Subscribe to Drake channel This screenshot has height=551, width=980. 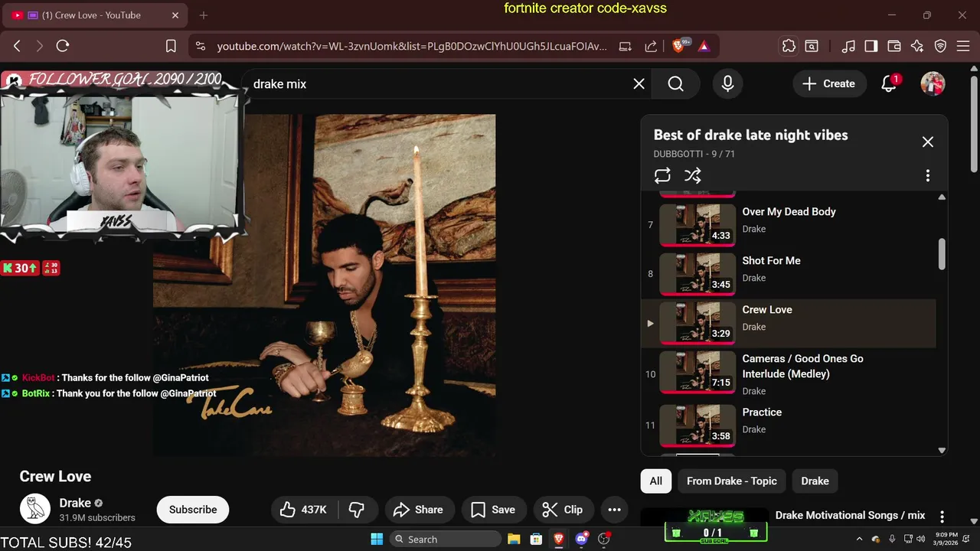tap(193, 510)
